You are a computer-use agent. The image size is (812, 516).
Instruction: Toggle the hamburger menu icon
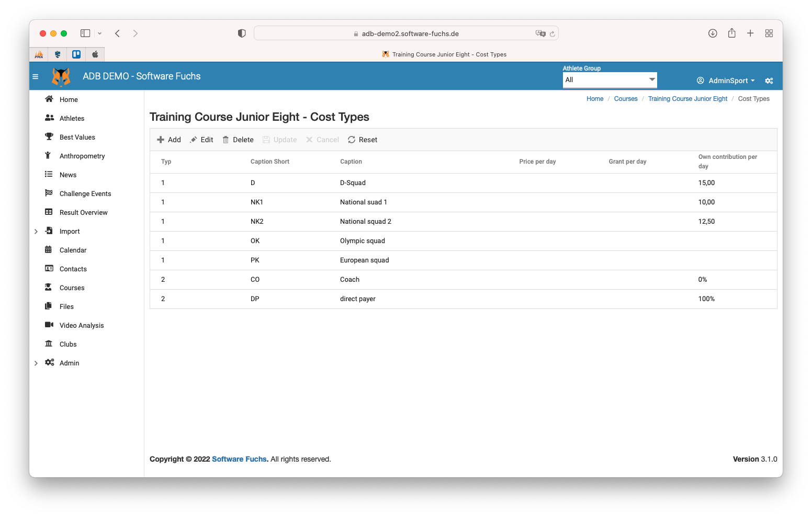point(36,76)
